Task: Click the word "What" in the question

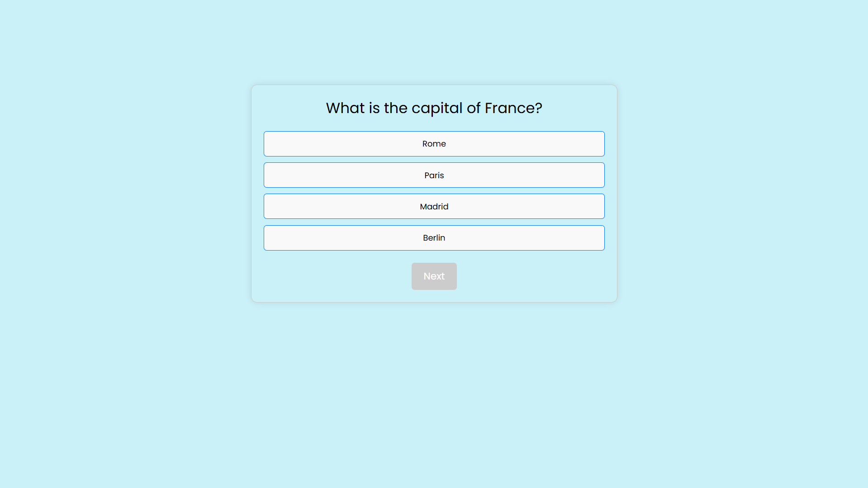Action: tap(345, 108)
